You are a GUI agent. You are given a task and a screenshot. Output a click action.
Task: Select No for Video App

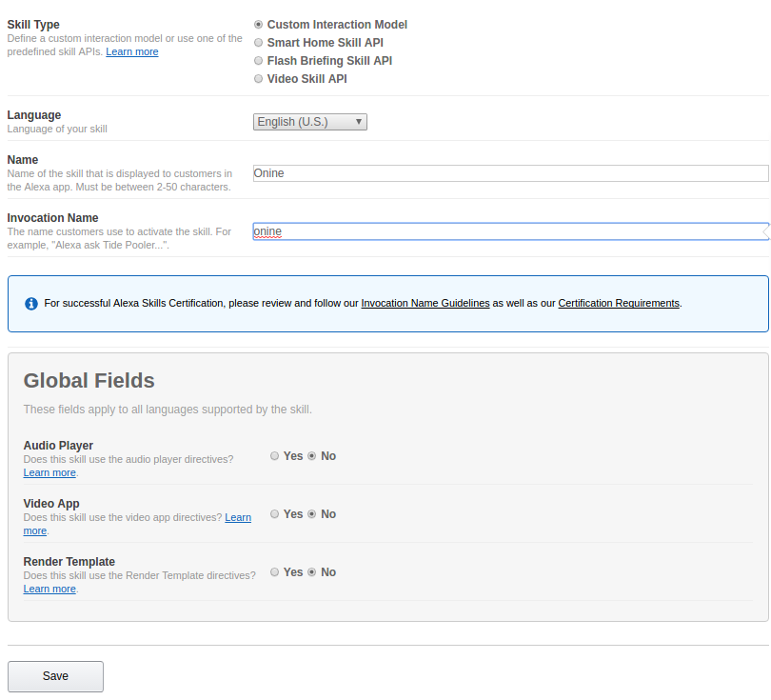(x=312, y=514)
